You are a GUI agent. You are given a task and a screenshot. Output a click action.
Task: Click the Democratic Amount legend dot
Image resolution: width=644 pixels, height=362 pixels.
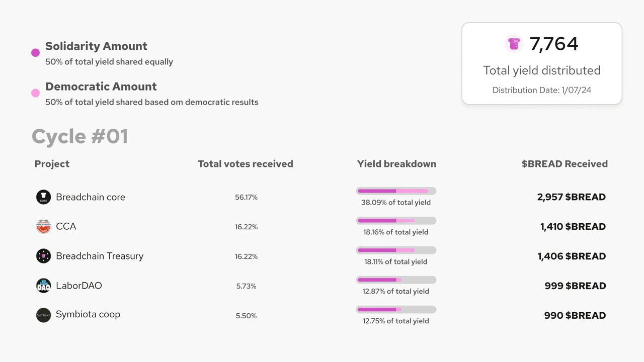35,93
